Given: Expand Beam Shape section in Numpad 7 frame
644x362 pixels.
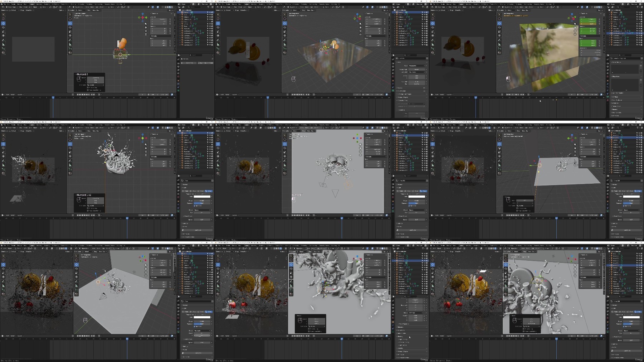Looking at the screenshot, I should (402, 216).
